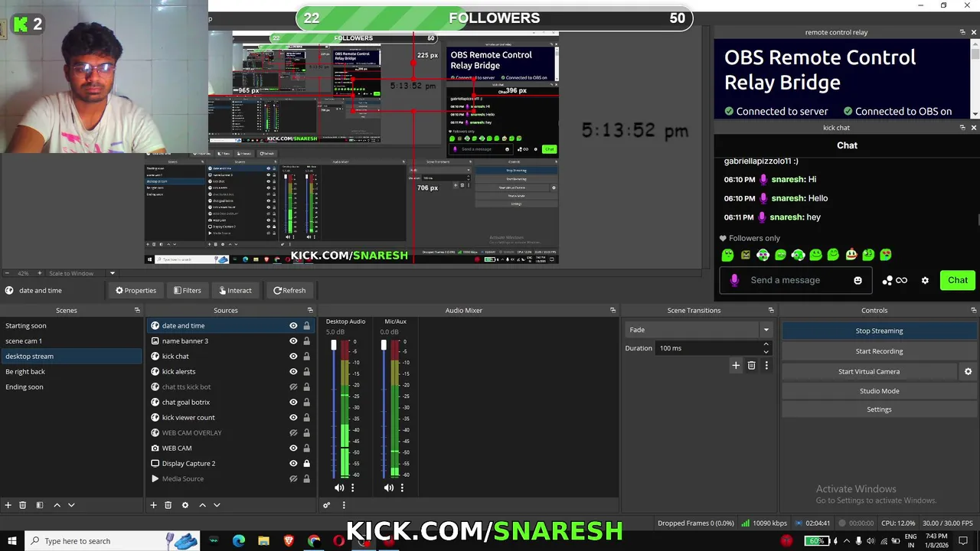Hide the chat goal botrix source
The width and height of the screenshot is (980, 551).
tap(293, 402)
